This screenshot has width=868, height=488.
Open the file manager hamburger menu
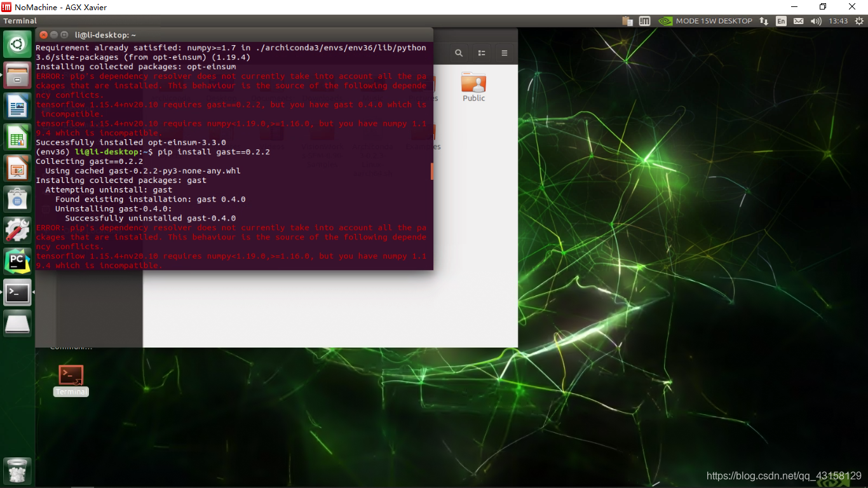[x=505, y=53]
